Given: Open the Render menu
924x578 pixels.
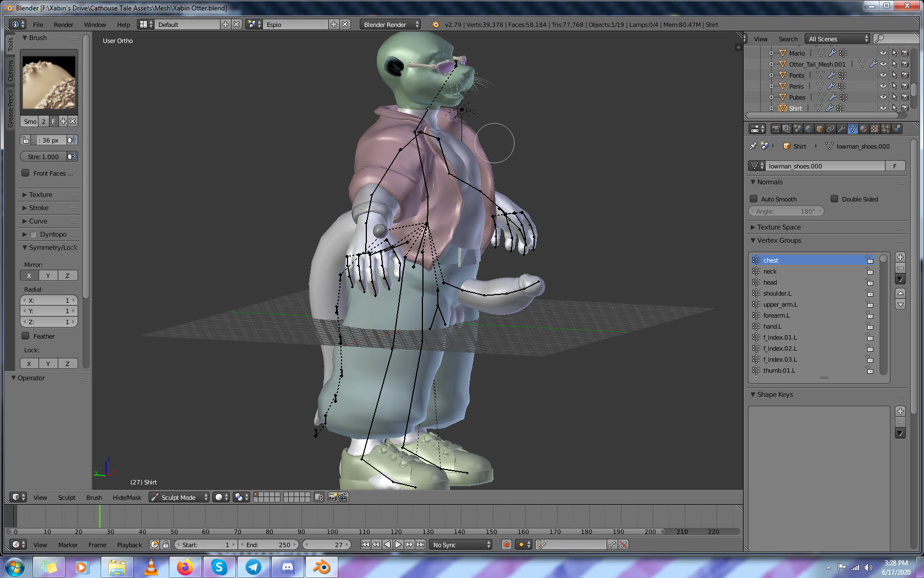Looking at the screenshot, I should [63, 24].
